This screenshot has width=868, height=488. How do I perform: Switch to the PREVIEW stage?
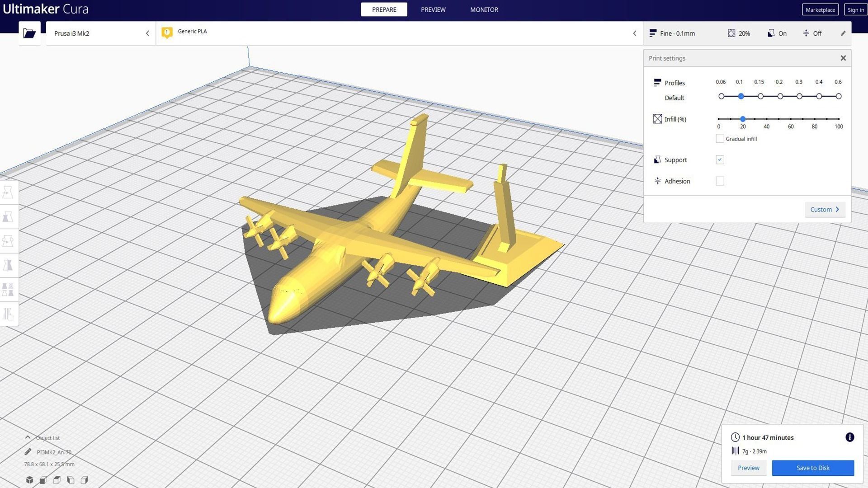(433, 9)
